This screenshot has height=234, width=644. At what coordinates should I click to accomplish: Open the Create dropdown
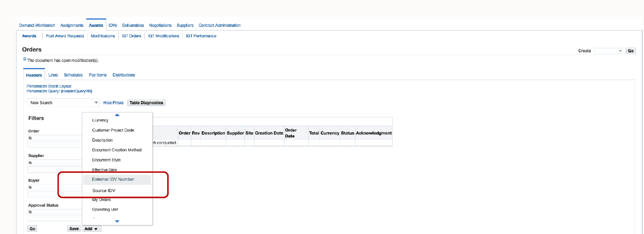tap(609, 51)
